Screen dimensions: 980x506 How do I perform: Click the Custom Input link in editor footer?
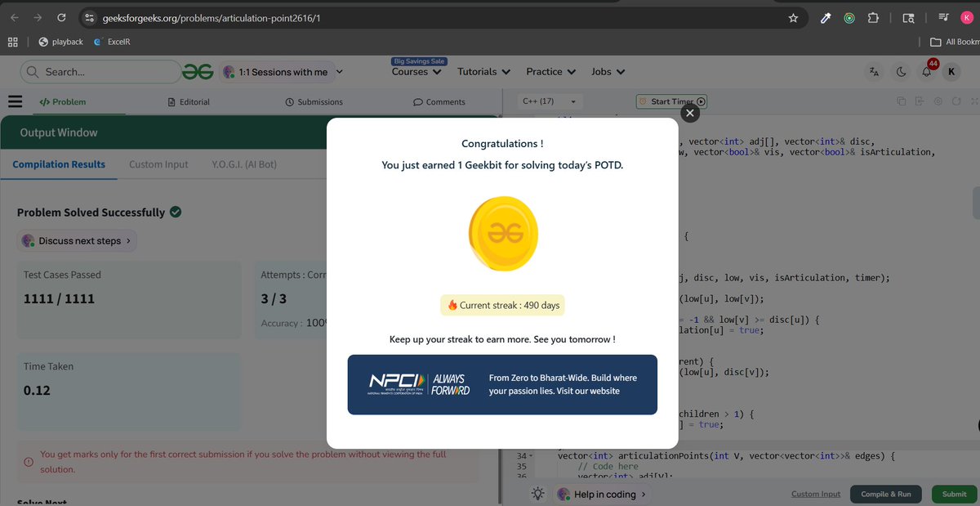(x=816, y=494)
